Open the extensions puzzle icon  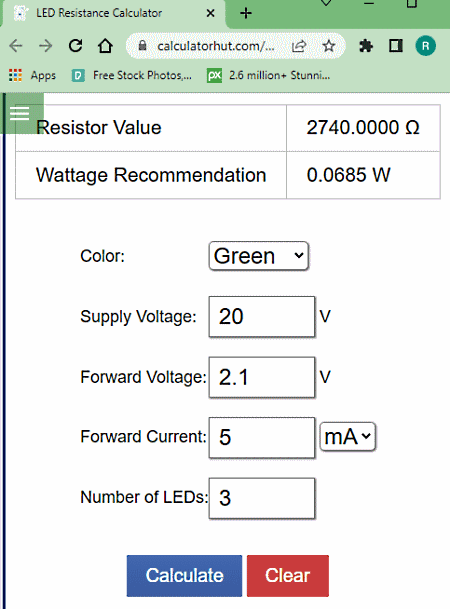365,46
